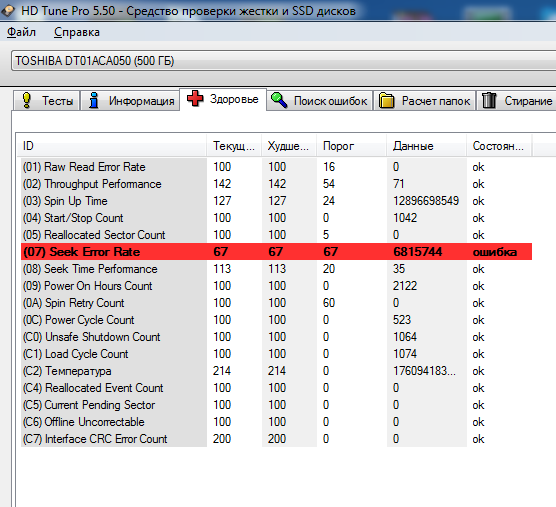The image size is (556, 507).
Task: Click the Start/Stop Count data value 1042
Action: click(x=405, y=218)
